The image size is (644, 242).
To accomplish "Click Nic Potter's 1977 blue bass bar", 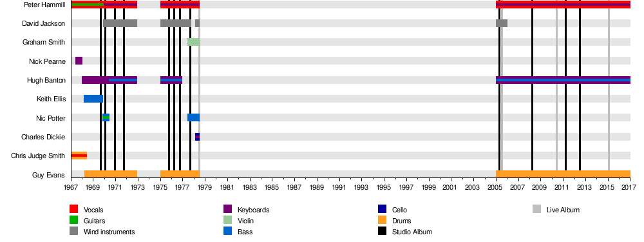I will click(193, 117).
